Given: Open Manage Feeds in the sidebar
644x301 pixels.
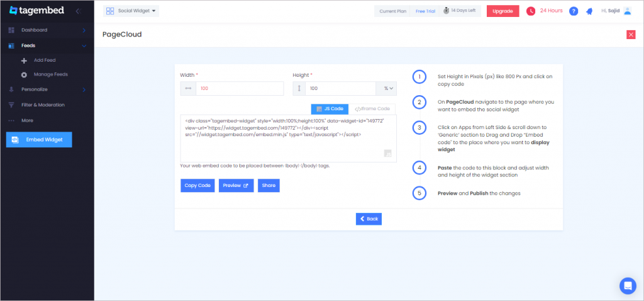Looking at the screenshot, I should coord(51,74).
